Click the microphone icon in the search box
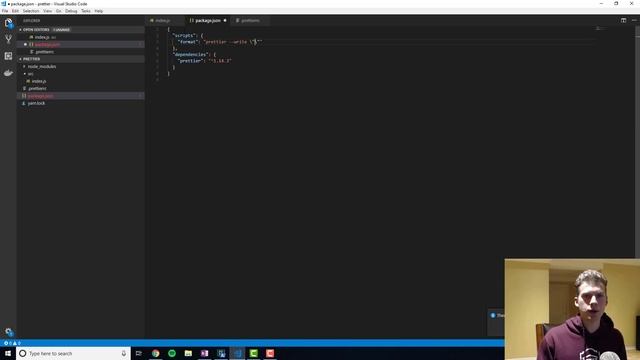The image size is (640, 360). tap(124, 353)
